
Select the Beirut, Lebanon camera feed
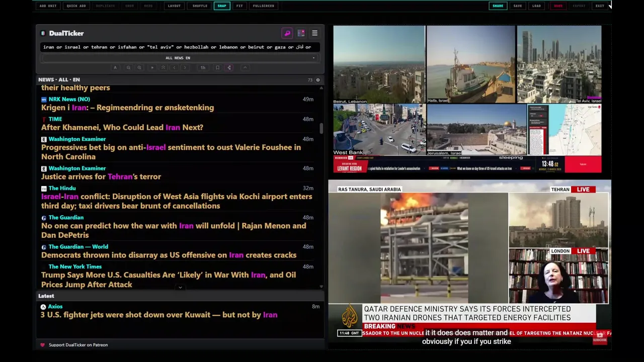(x=379, y=64)
